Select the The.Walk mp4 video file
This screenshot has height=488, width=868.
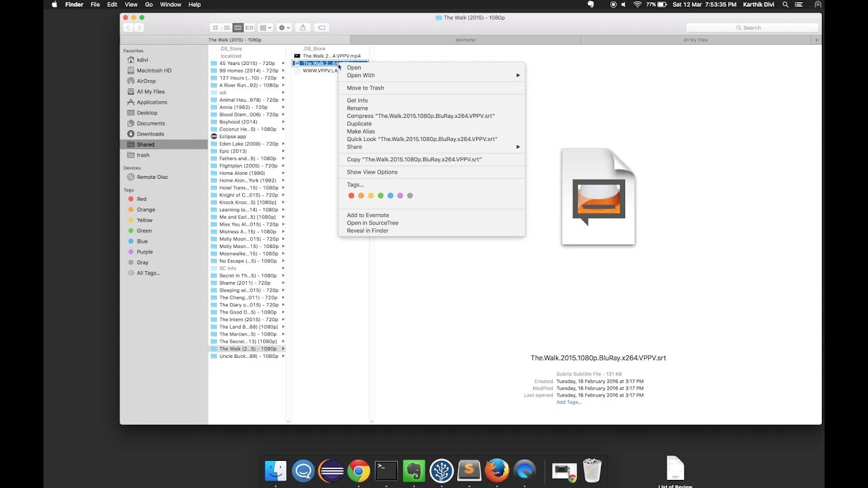[330, 56]
